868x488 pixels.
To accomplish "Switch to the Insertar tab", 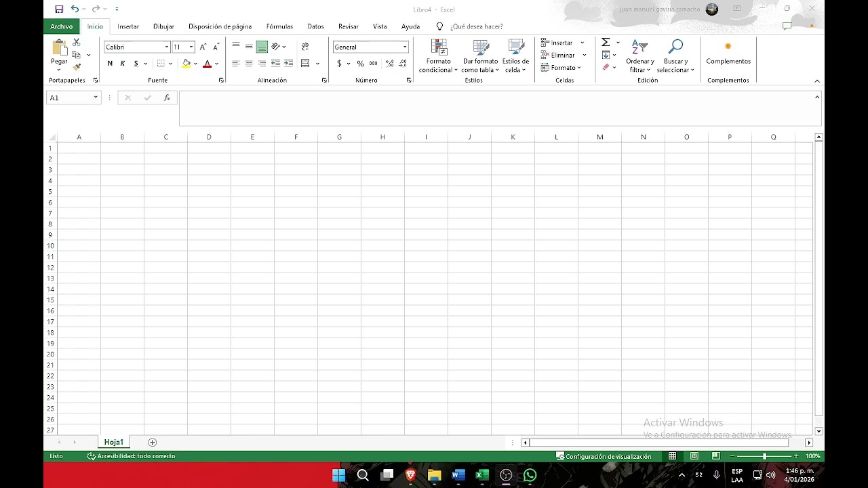I will click(x=128, y=26).
